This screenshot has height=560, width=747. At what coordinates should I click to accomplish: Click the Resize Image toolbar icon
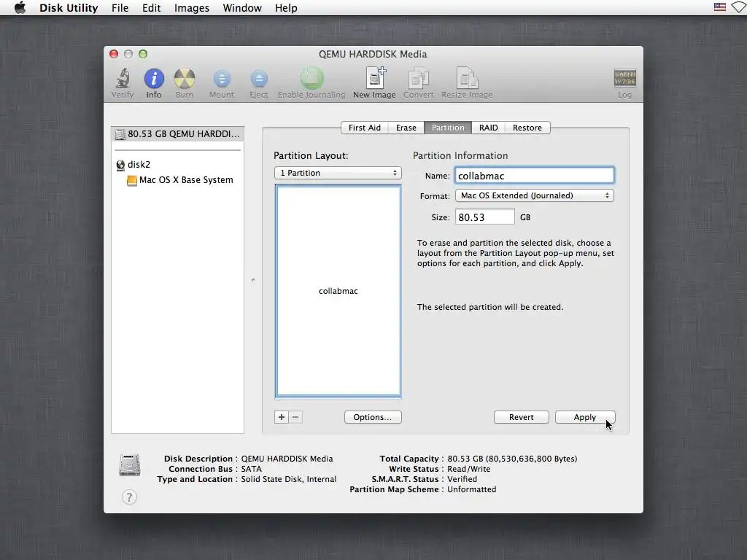point(467,78)
